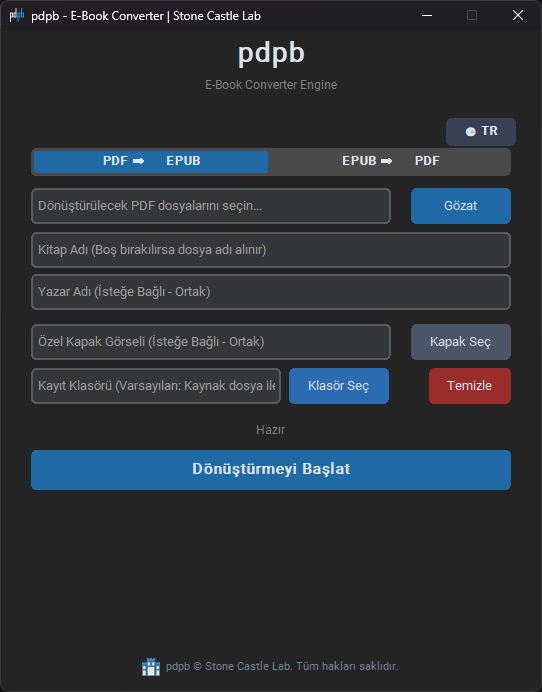Select the PDF to EPUB mode tab
542x692 pixels.
[151, 162]
